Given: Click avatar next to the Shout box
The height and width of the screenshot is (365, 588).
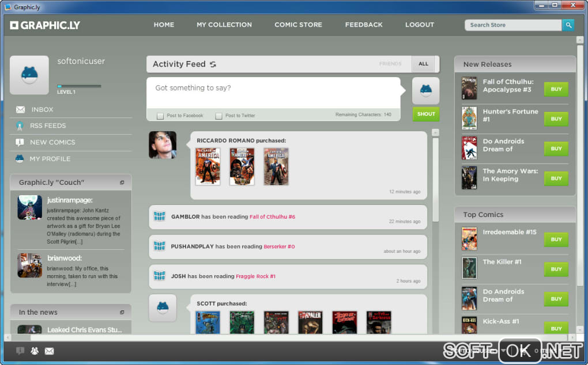Looking at the screenshot, I should (x=425, y=90).
